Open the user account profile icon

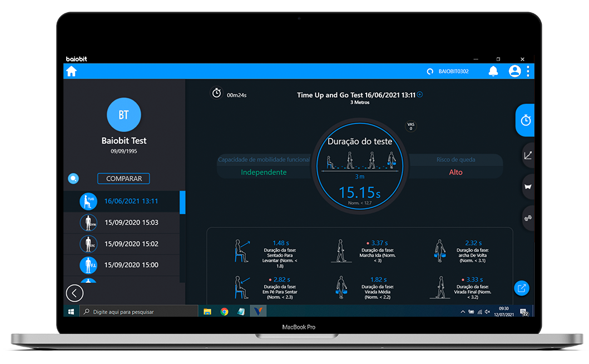[x=514, y=71]
